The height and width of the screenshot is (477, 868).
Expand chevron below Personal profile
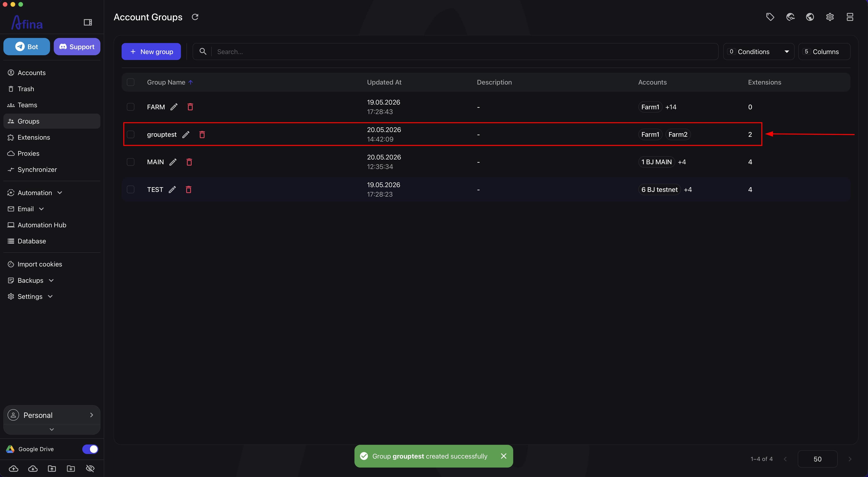click(52, 430)
